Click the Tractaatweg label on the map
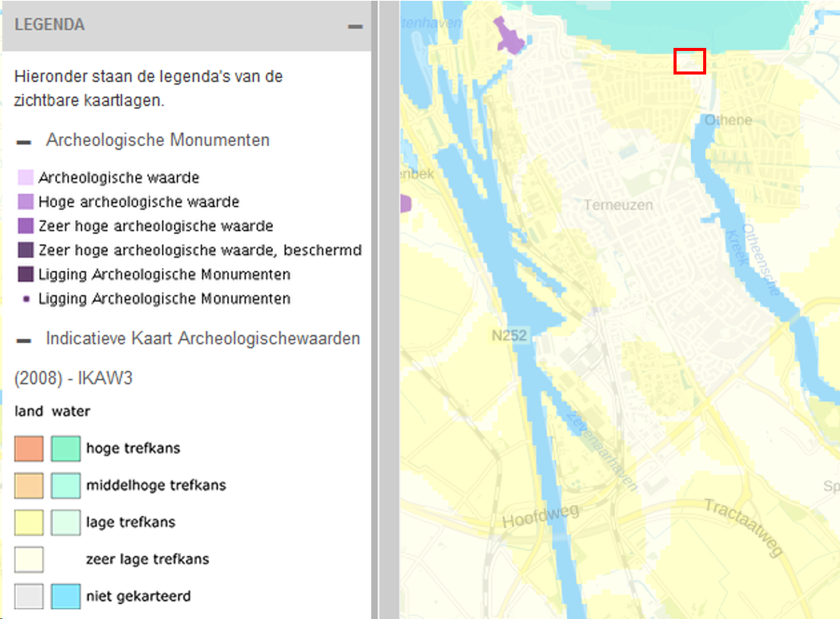The width and height of the screenshot is (840, 619). pos(745,527)
